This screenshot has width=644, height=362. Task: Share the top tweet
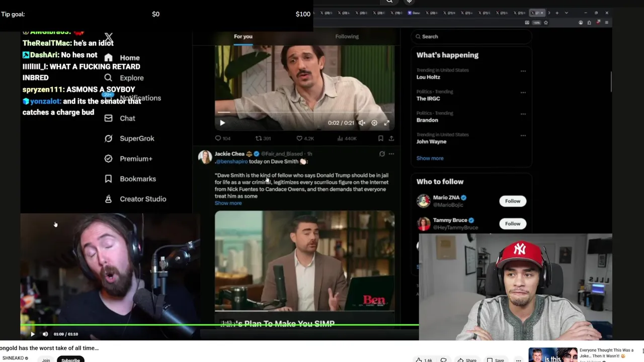391,138
